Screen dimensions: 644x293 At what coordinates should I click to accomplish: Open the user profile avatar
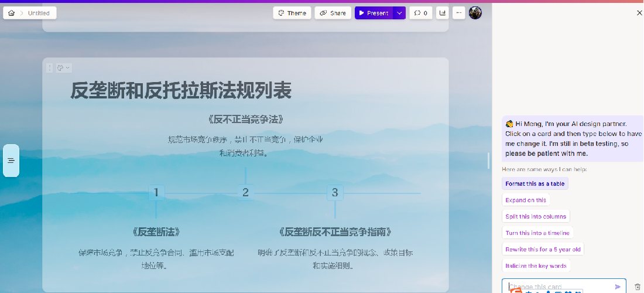click(x=475, y=13)
